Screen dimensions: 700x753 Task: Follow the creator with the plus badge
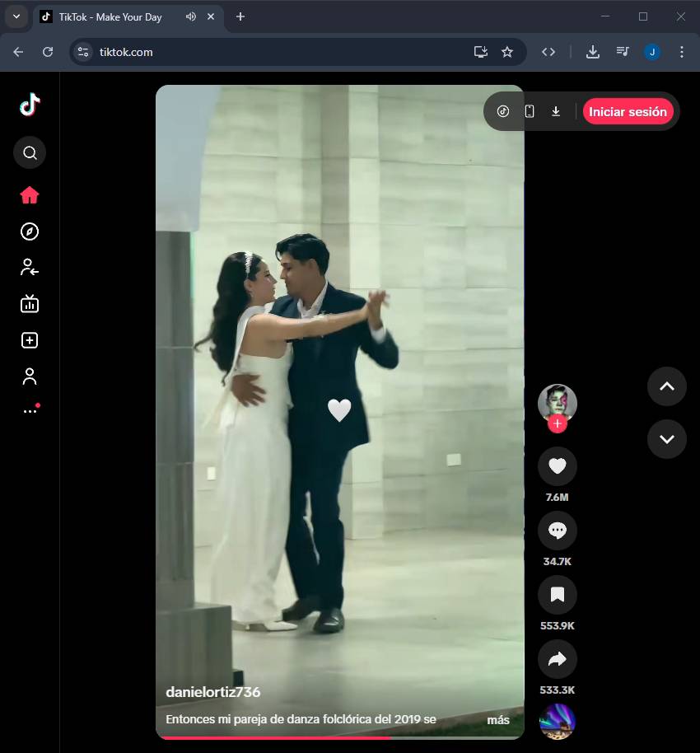pos(558,424)
